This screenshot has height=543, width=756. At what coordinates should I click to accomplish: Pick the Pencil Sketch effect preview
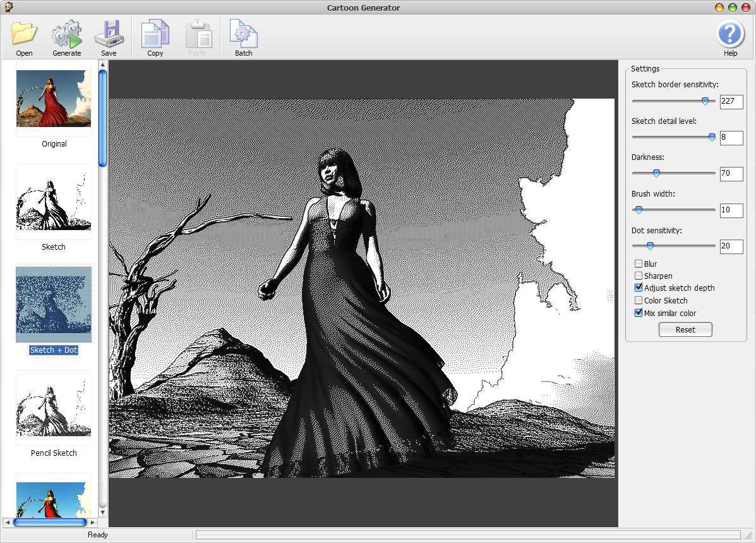[x=54, y=408]
